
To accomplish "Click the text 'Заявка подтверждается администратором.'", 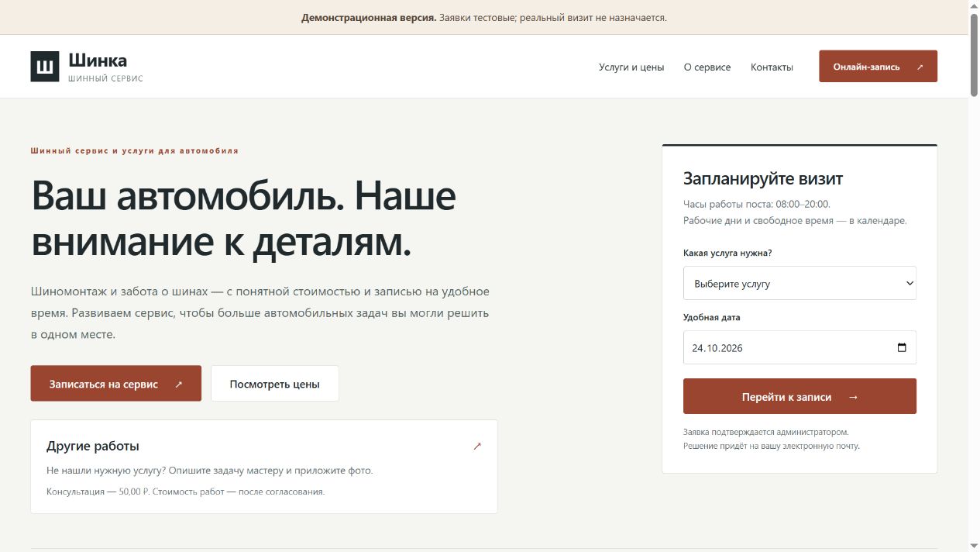I will click(766, 432).
